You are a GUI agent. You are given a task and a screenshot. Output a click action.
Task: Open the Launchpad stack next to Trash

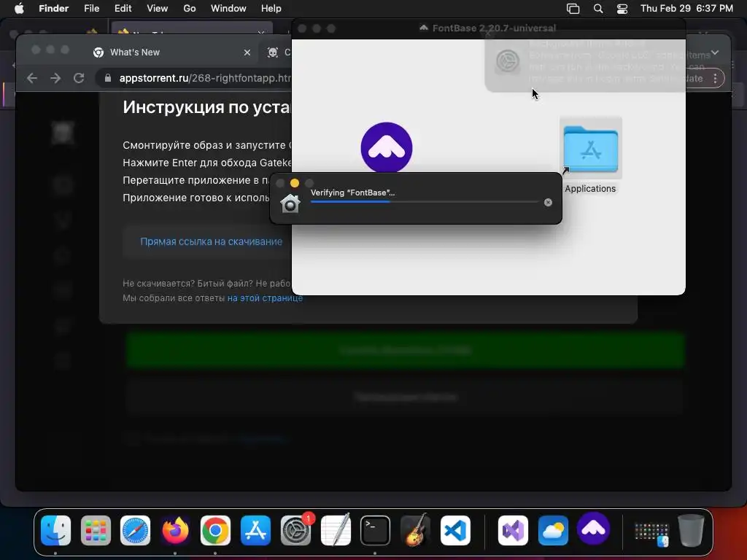651,534
